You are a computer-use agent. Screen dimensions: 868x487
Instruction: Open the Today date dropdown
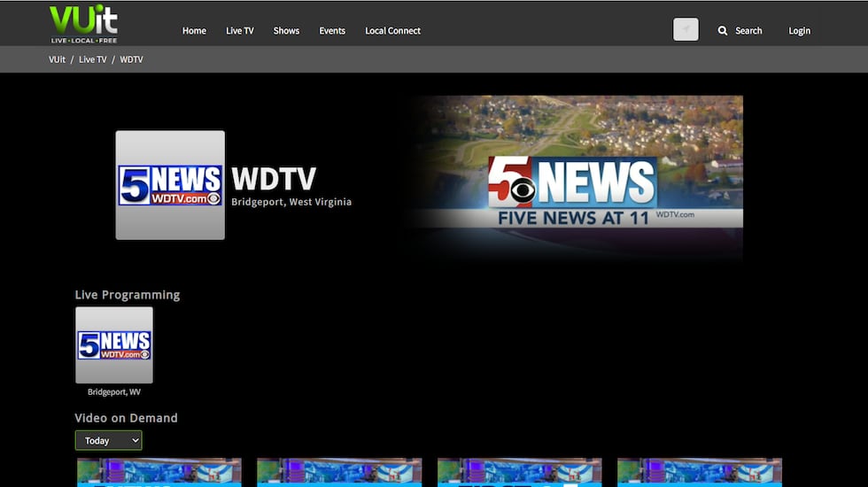pos(108,441)
